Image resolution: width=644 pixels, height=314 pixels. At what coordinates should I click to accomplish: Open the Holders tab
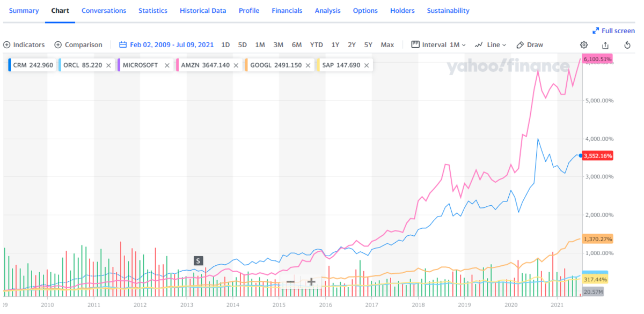point(402,11)
